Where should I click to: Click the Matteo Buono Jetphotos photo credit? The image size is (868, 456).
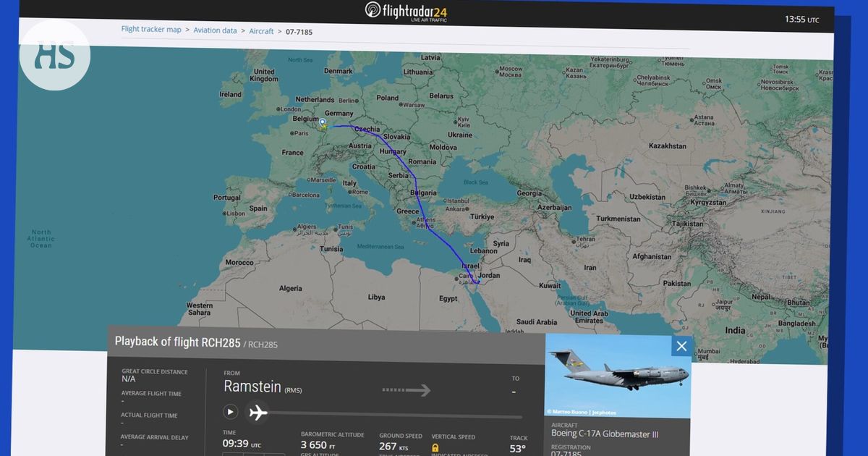coord(582,412)
